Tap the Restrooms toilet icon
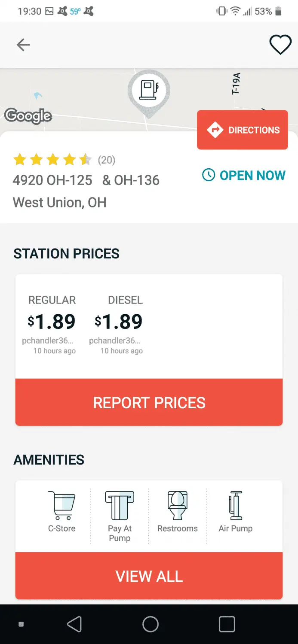 coord(177,506)
